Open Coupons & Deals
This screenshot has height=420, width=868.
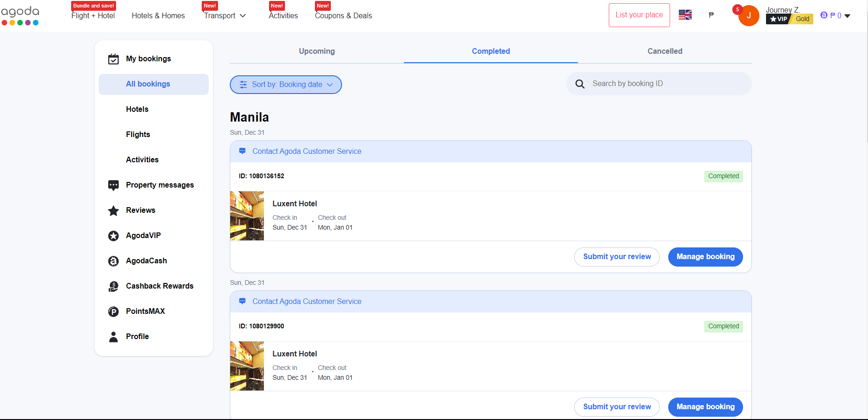pyautogui.click(x=343, y=15)
